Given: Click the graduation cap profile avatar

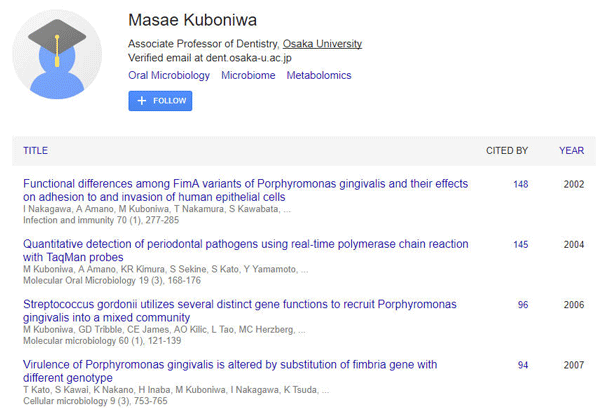Looking at the screenshot, I should (57, 54).
